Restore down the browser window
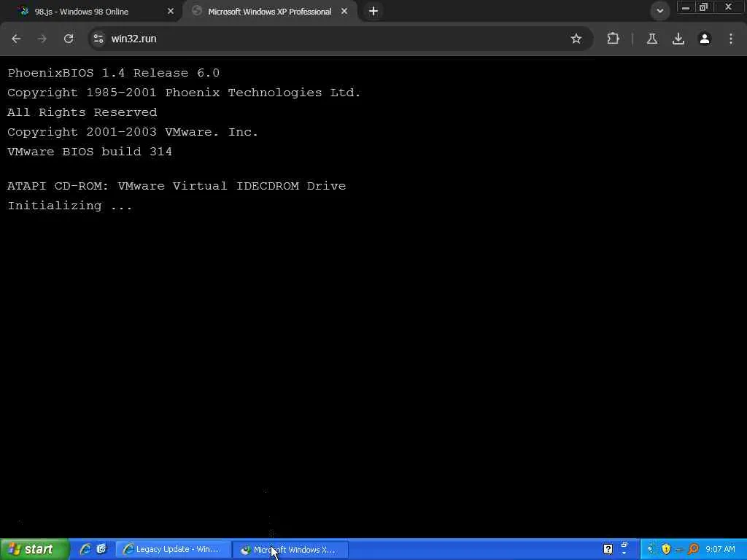Viewport: 747px width, 560px height. click(703, 7)
